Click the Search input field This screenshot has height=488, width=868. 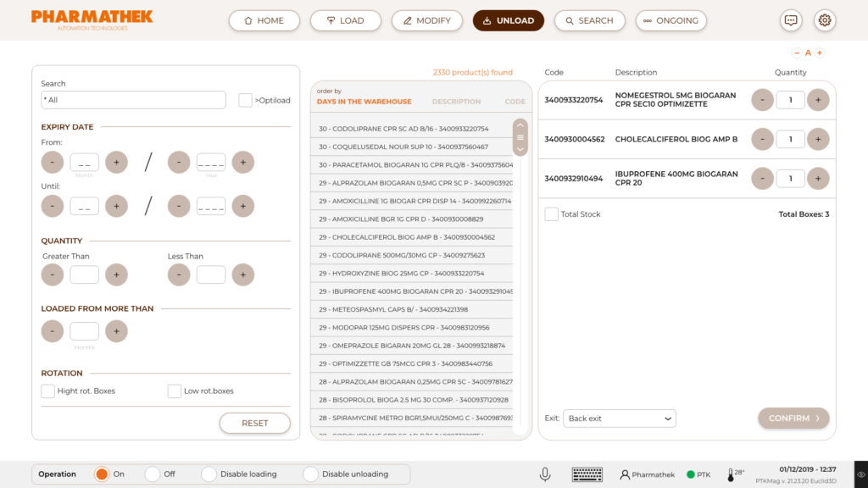[x=133, y=100]
